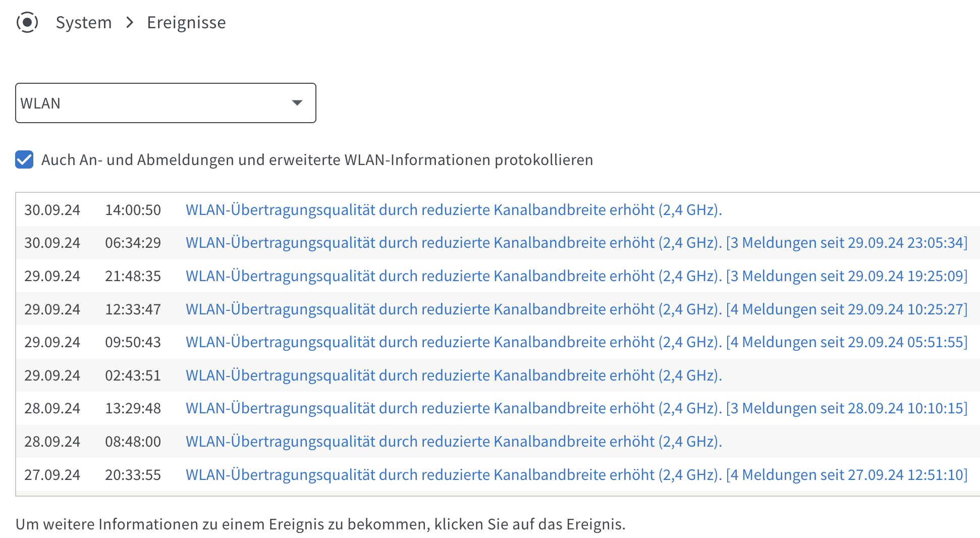Select the Ereignisse breadcrumb item

[x=186, y=23]
